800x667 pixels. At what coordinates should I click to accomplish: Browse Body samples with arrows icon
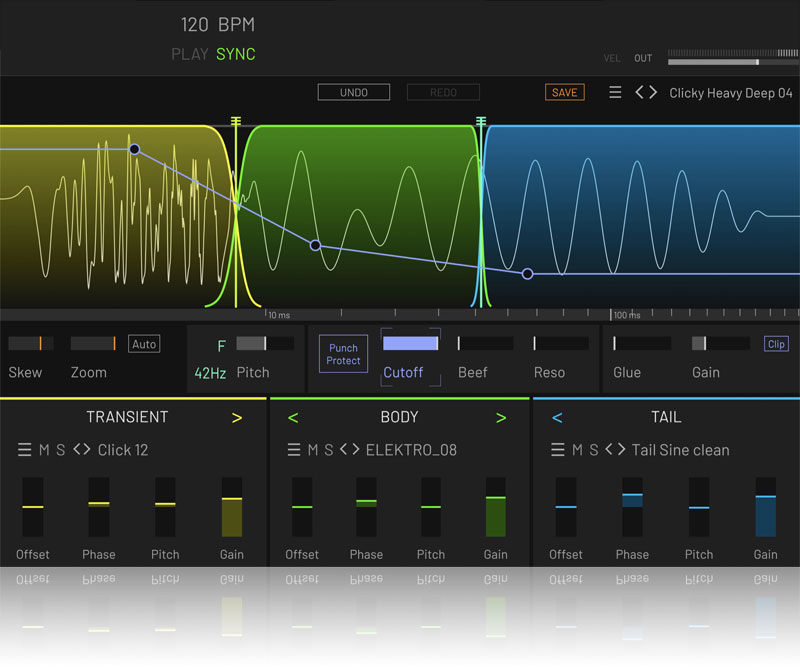(350, 450)
